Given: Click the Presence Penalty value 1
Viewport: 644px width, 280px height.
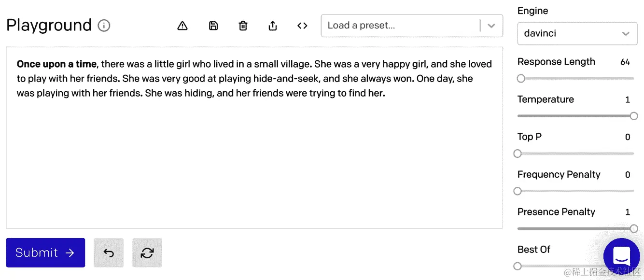Looking at the screenshot, I should pyautogui.click(x=628, y=212).
